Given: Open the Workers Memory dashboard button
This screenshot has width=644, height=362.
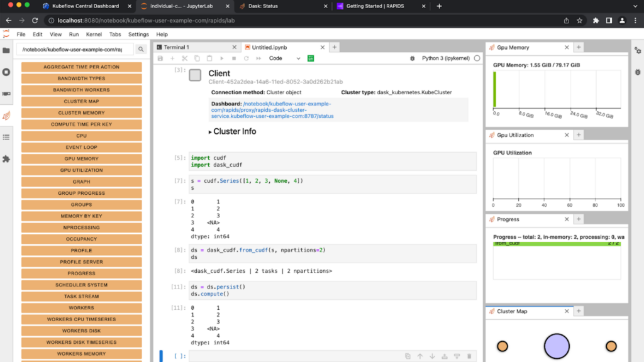Looking at the screenshot, I should 81,354.
